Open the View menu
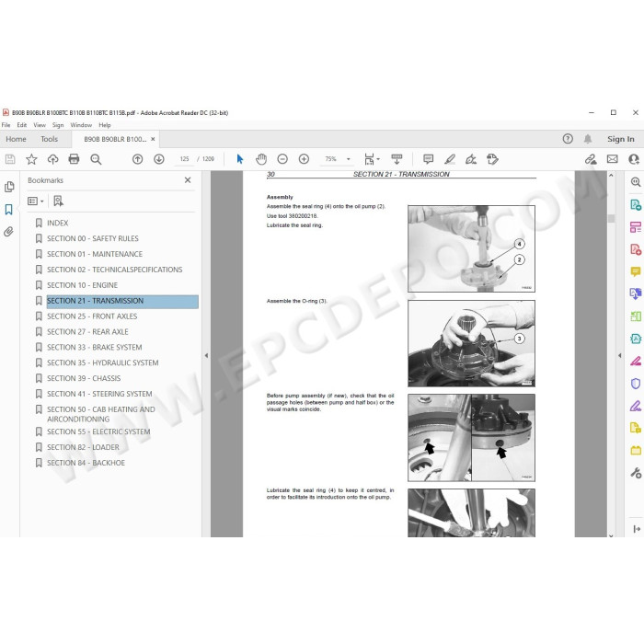644x644 pixels. [40, 125]
